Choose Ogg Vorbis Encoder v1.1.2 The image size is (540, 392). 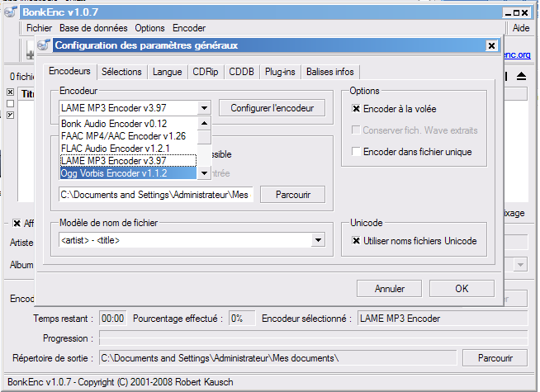click(x=129, y=173)
